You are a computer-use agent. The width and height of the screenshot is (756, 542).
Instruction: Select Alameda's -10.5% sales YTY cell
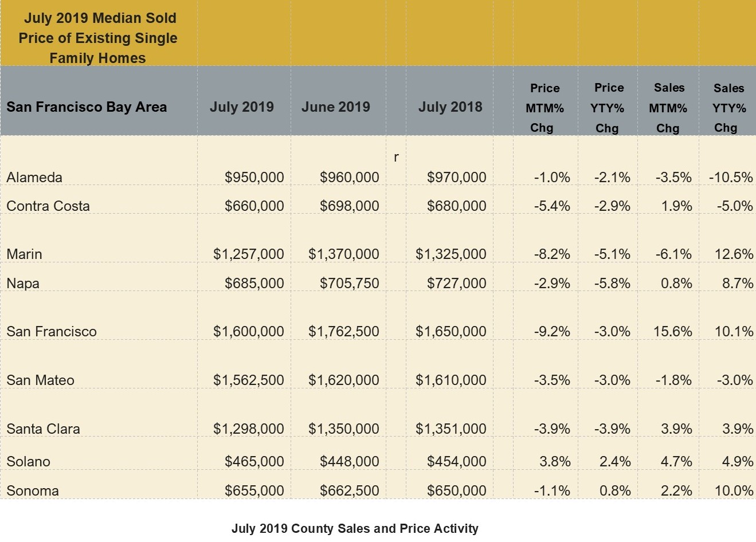(731, 178)
